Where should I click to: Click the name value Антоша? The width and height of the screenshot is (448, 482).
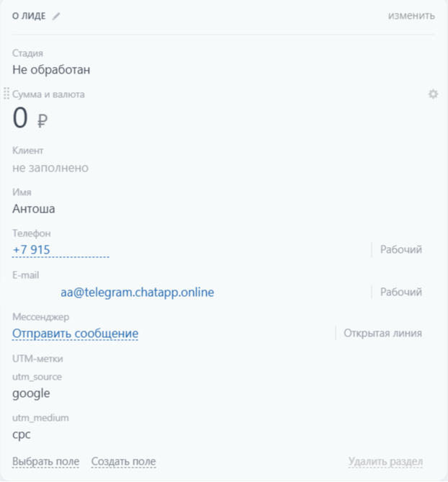coord(34,209)
